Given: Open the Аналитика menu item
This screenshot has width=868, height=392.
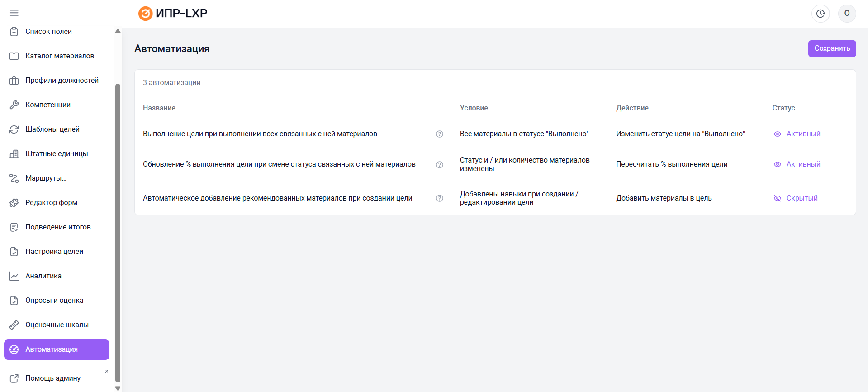Looking at the screenshot, I should point(43,276).
